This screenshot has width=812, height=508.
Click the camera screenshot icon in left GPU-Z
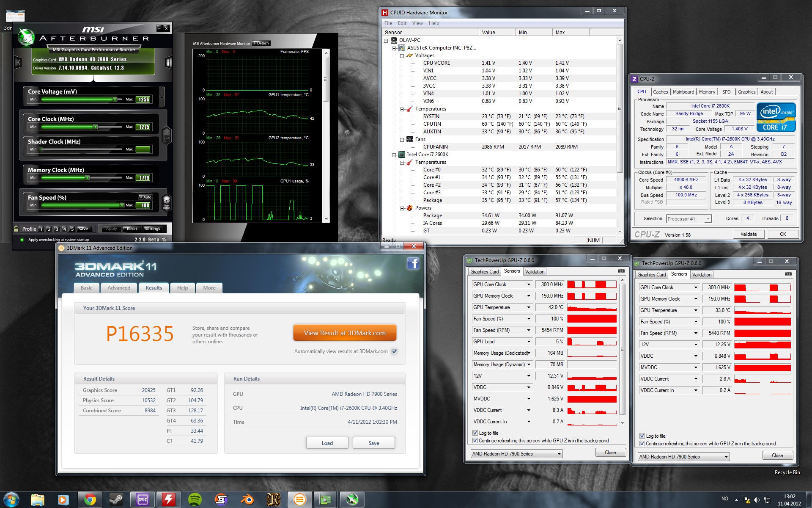621,271
